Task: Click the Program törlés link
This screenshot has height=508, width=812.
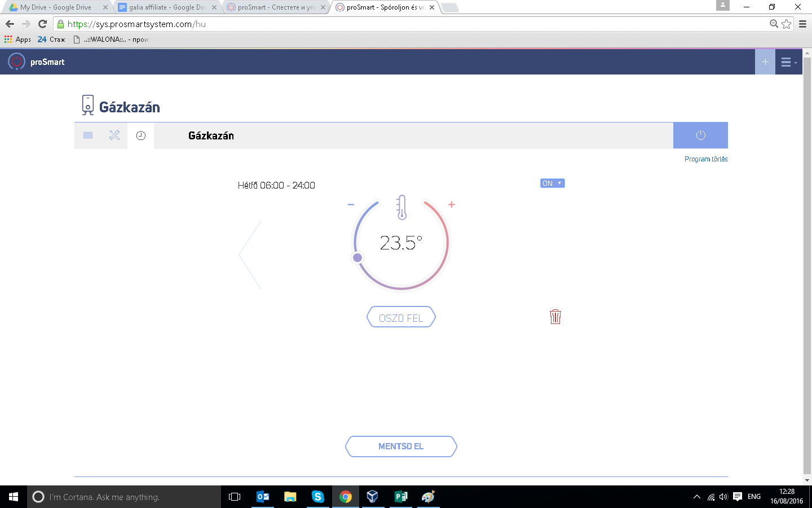Action: [706, 159]
